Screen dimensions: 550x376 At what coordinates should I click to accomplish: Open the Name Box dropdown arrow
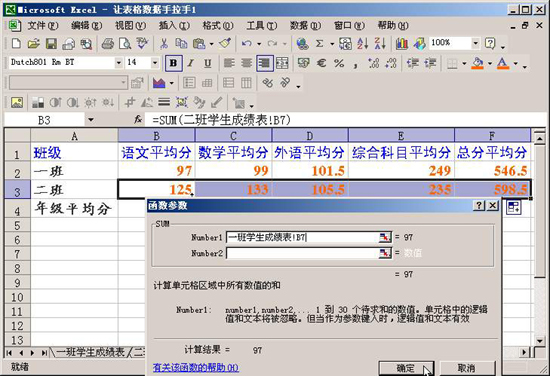point(91,120)
